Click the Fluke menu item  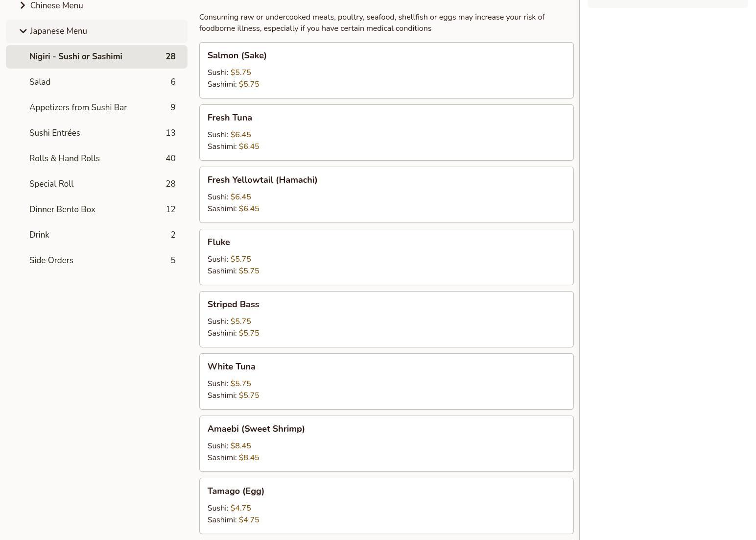point(386,257)
